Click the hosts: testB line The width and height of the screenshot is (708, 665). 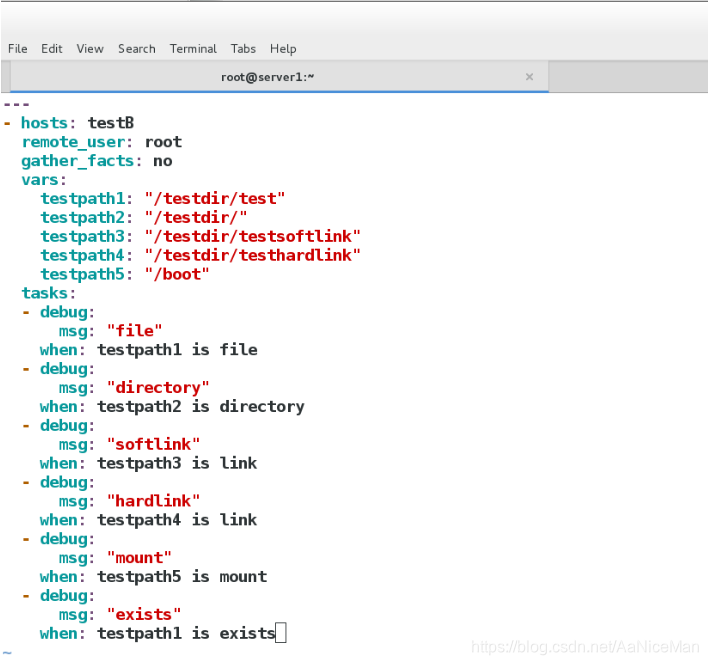pos(69,123)
